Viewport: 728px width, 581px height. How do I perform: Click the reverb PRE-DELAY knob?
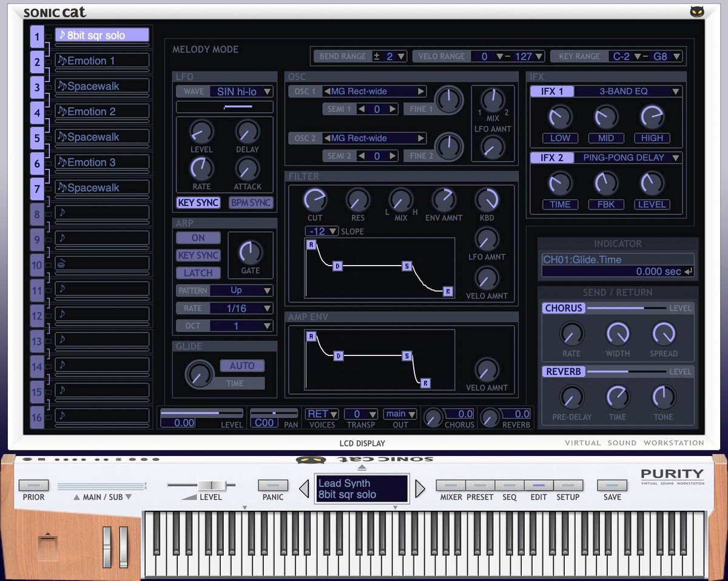click(x=571, y=397)
